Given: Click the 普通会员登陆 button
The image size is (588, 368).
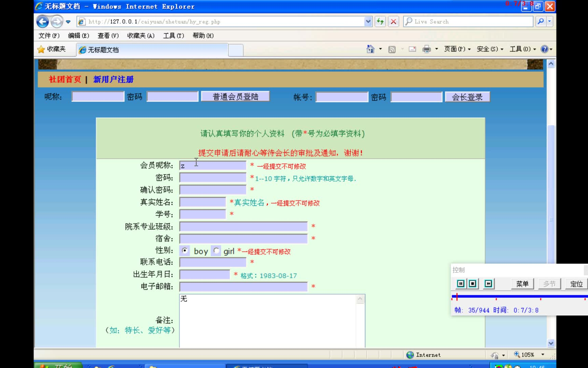Looking at the screenshot, I should click(235, 96).
